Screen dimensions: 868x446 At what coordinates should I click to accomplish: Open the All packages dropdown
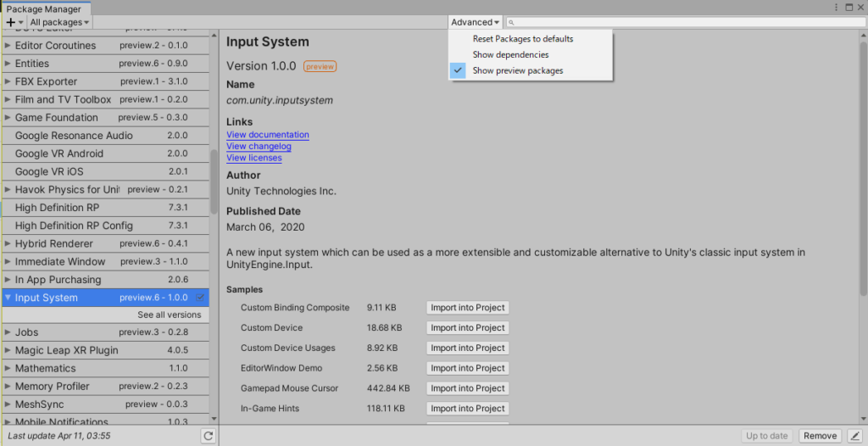60,22
